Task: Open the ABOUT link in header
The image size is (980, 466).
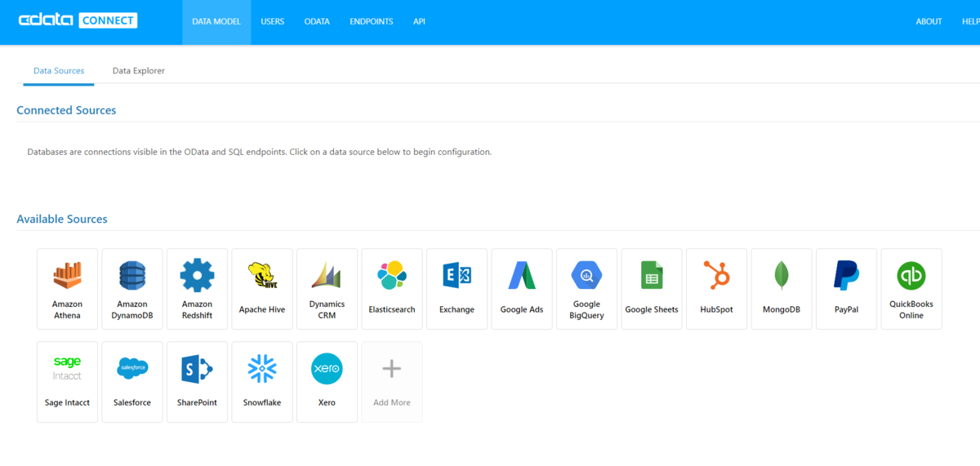Action: pyautogui.click(x=929, y=22)
